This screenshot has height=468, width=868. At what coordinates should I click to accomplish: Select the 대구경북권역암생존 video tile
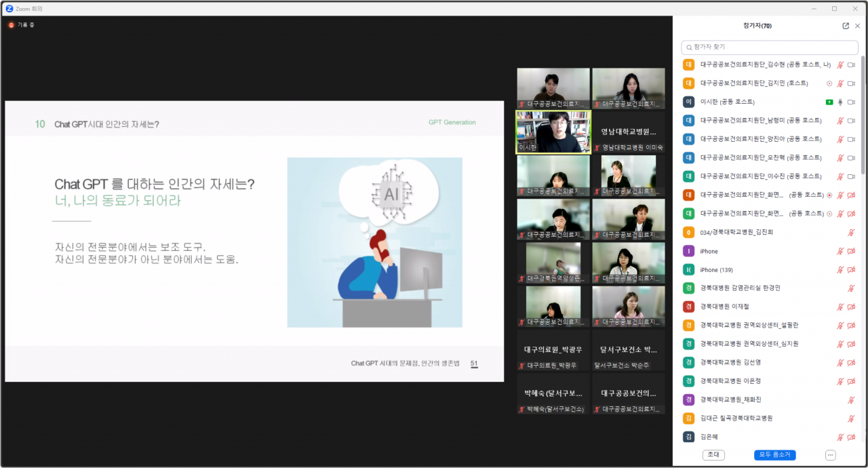[553, 263]
